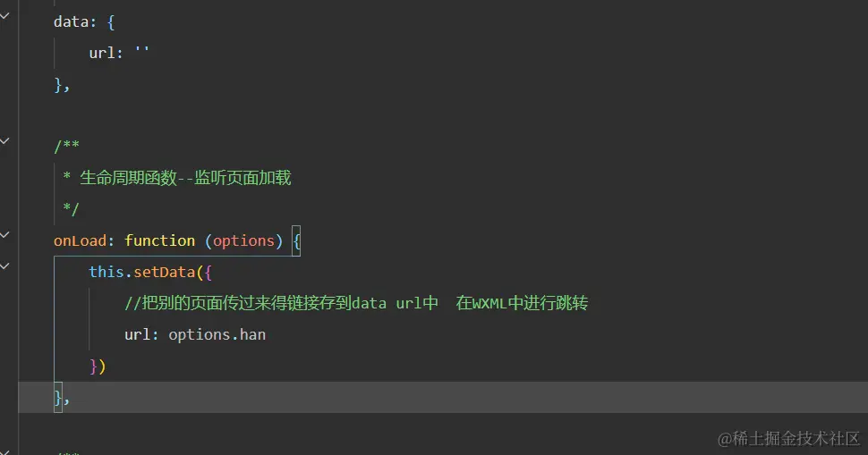Click the 'options' parameter in the function signature

243,240
